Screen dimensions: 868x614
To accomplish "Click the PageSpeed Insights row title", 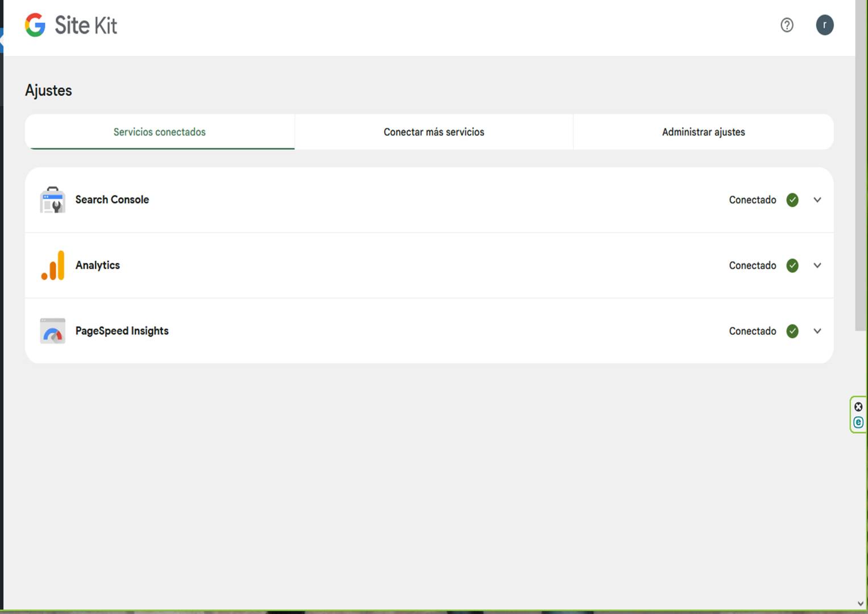I will pos(122,331).
